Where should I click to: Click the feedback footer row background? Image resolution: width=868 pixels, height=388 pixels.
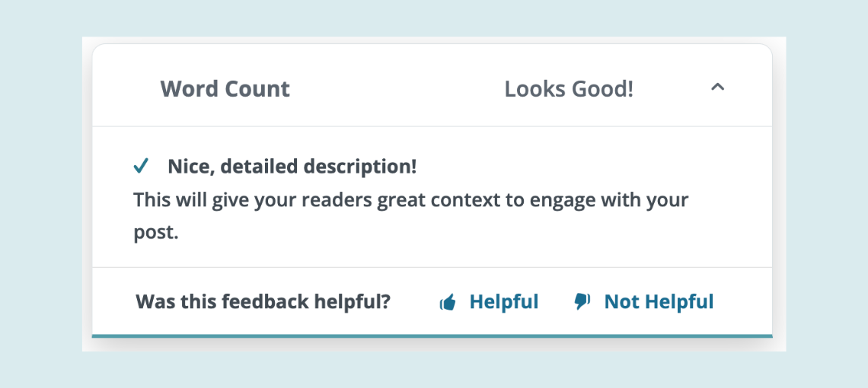432,301
